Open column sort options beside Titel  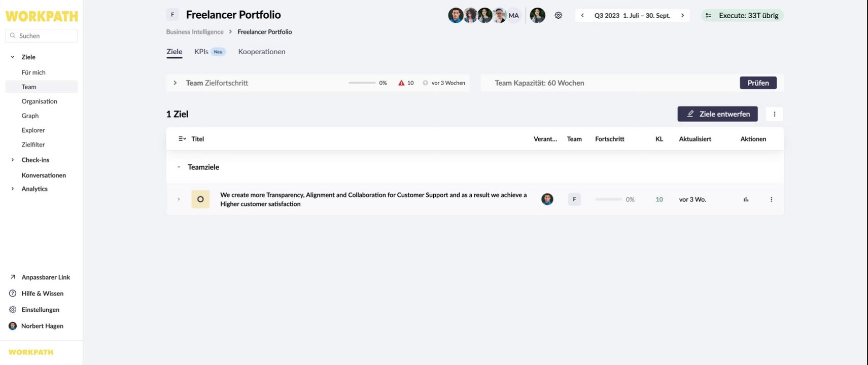tap(182, 139)
